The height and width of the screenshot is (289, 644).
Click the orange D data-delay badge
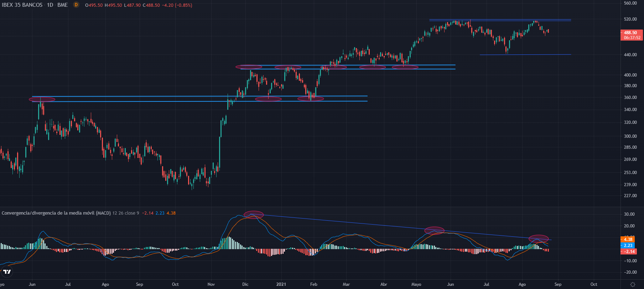click(76, 5)
